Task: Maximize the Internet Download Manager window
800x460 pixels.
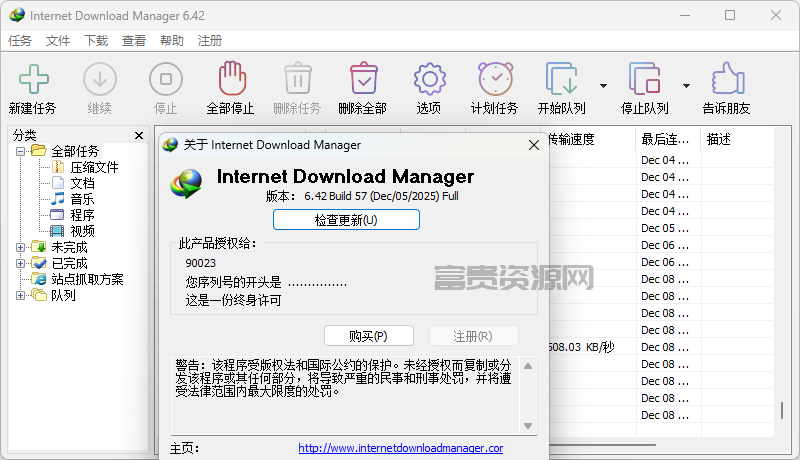Action: [730, 16]
